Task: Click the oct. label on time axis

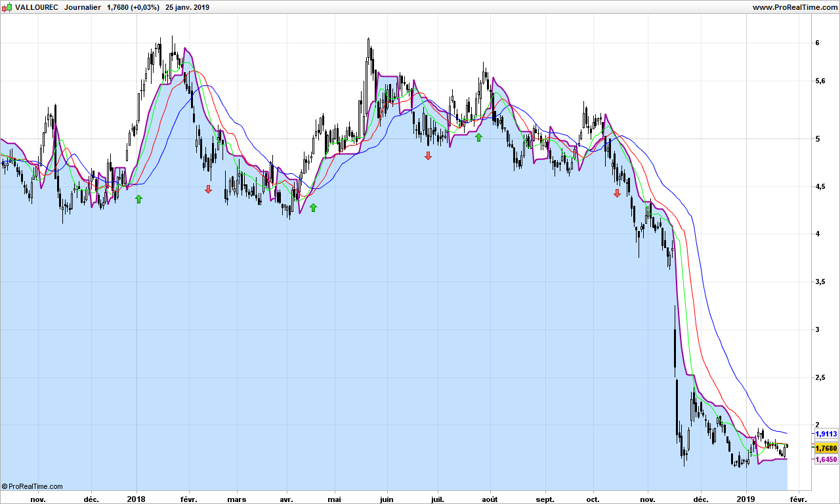Action: point(593,499)
